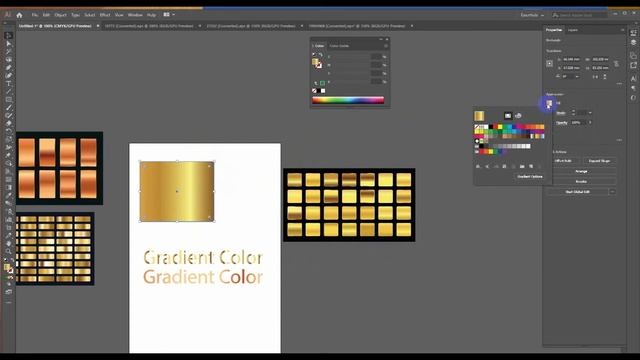Image resolution: width=640 pixels, height=360 pixels.
Task: Expand Arrange Documents dropdown arrow
Action: pos(173,15)
